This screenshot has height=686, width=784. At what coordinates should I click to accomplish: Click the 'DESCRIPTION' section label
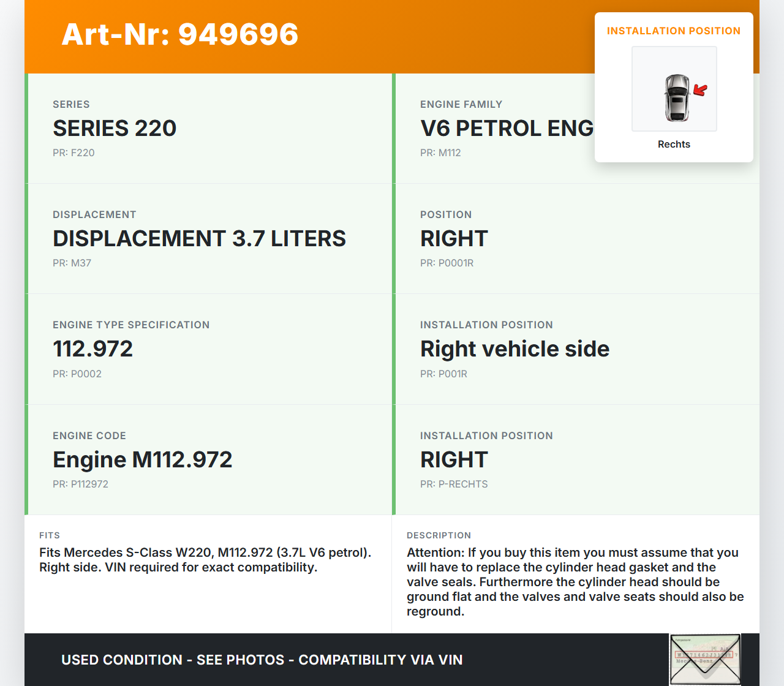coord(439,535)
